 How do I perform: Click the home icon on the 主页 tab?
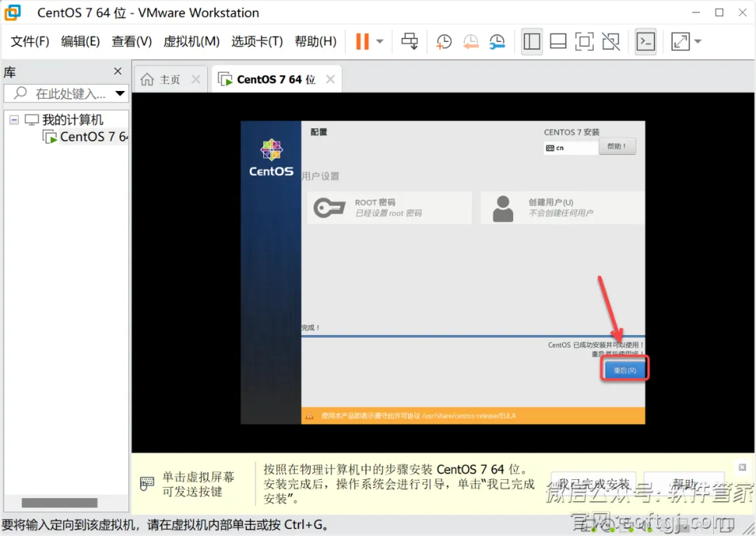pos(147,79)
